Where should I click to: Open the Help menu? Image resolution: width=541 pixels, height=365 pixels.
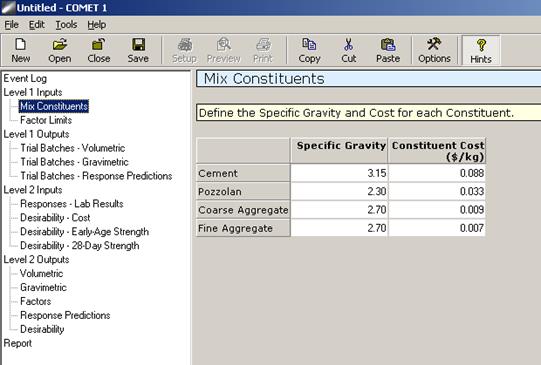coord(97,25)
